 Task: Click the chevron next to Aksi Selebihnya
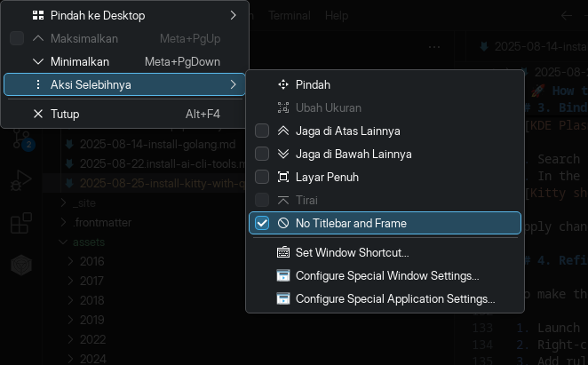click(x=233, y=84)
